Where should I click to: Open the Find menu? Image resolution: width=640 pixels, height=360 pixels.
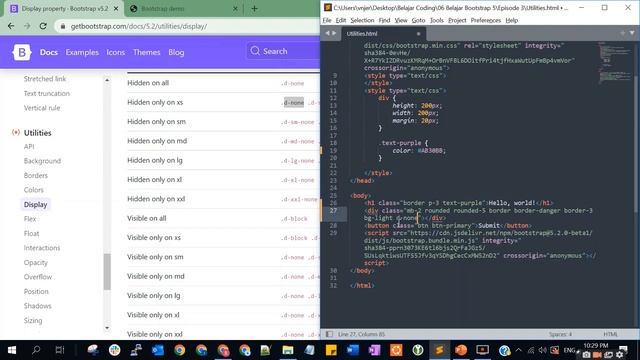click(384, 20)
